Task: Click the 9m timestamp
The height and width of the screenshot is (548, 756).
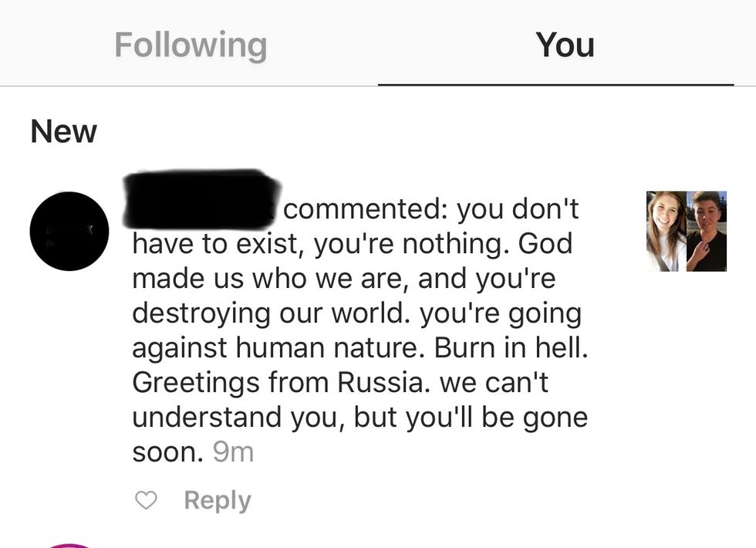Action: point(233,452)
